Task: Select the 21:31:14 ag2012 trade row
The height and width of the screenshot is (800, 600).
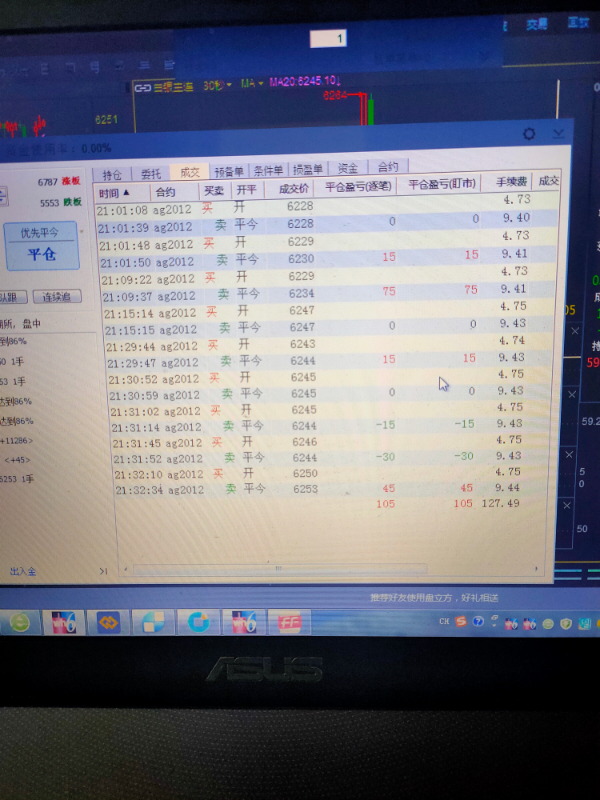Action: click(332, 425)
